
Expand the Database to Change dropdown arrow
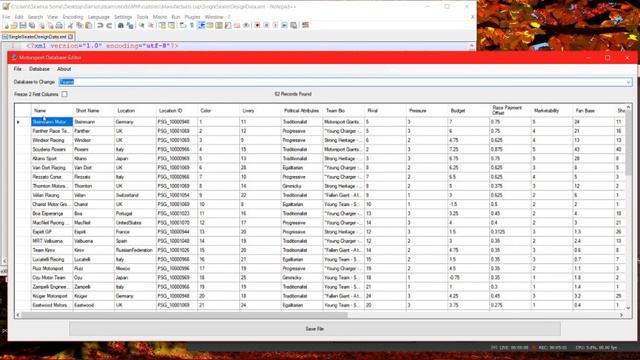628,82
